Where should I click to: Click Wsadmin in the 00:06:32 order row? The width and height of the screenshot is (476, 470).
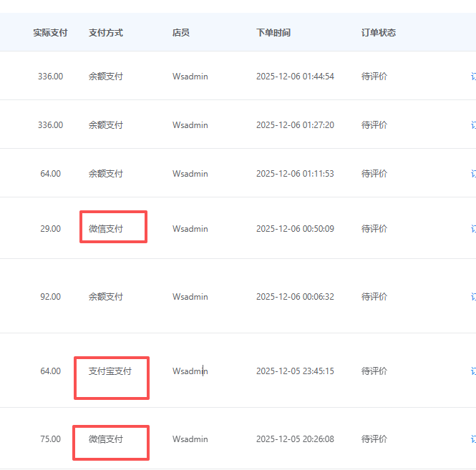click(190, 297)
